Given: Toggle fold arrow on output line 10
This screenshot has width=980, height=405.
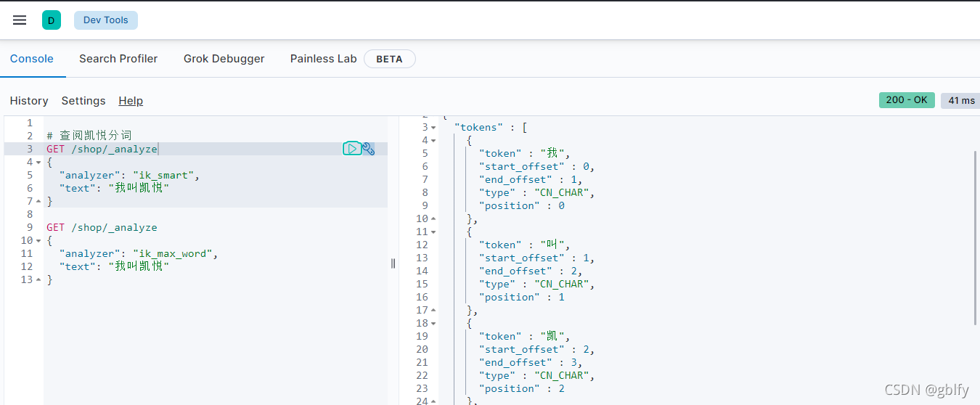Looking at the screenshot, I should 433,219.
